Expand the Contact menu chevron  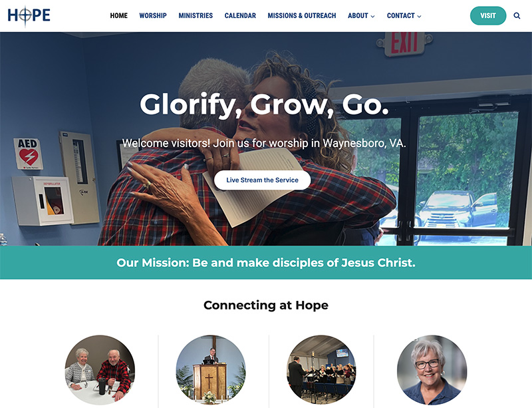click(419, 16)
